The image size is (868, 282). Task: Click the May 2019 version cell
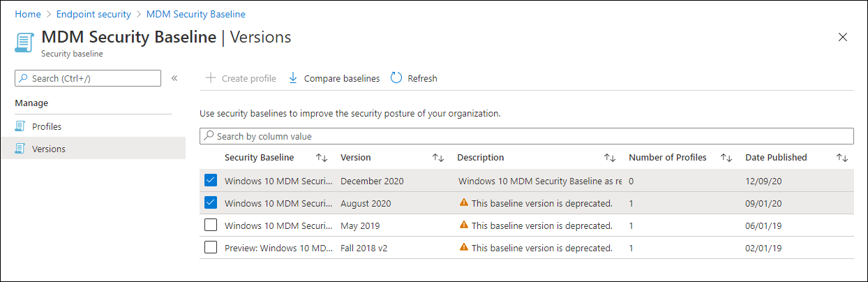pos(360,225)
